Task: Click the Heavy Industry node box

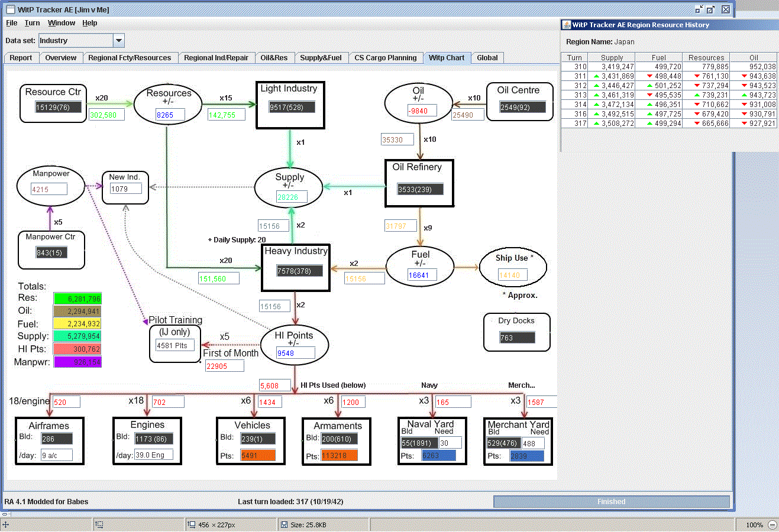Action: [296, 268]
